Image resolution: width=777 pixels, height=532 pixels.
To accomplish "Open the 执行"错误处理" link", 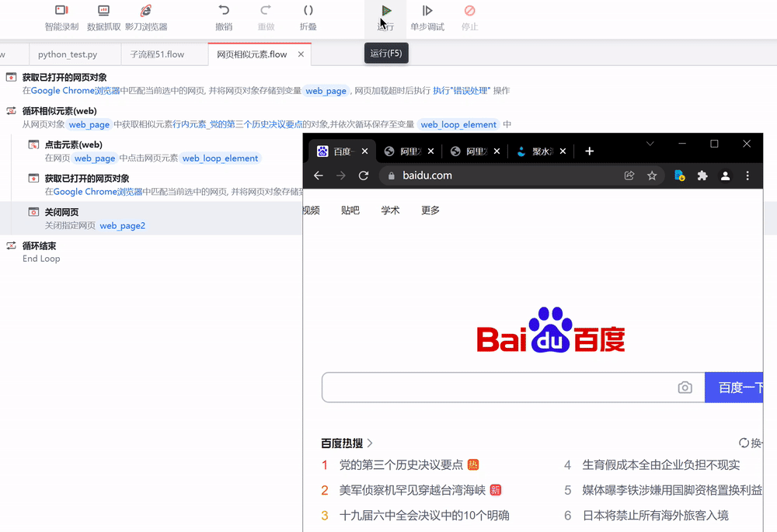I will tap(462, 91).
